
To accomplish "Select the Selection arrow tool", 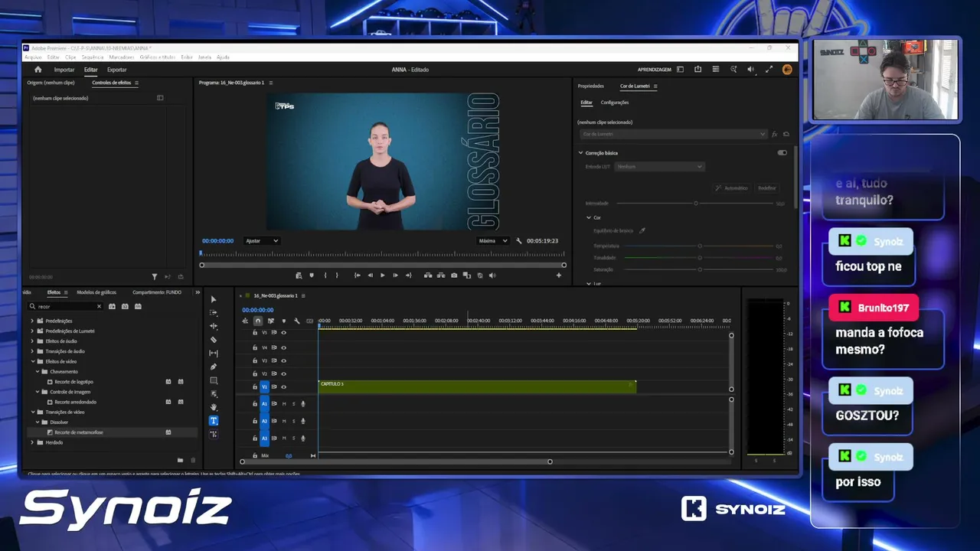I will (x=214, y=299).
